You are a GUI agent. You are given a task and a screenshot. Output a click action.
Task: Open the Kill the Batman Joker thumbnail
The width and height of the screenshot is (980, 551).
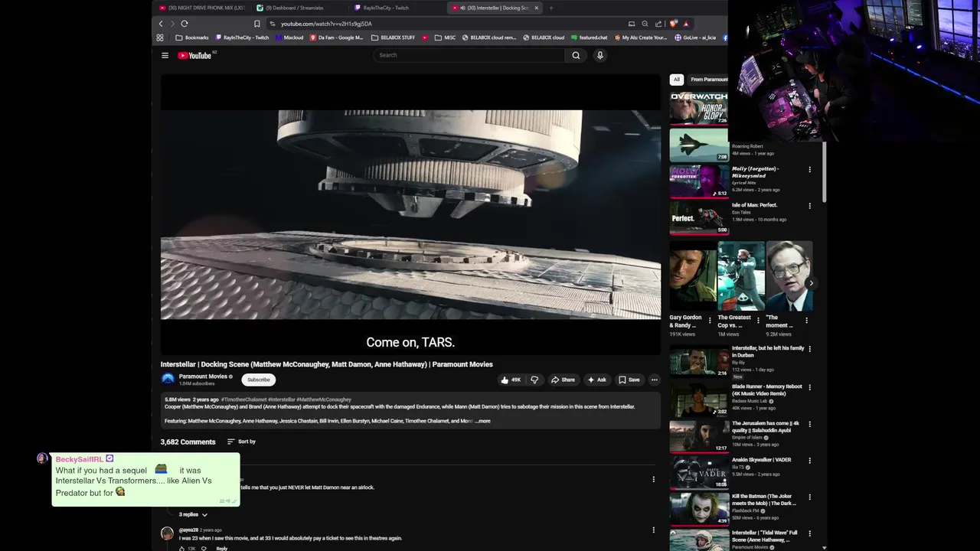tap(699, 508)
